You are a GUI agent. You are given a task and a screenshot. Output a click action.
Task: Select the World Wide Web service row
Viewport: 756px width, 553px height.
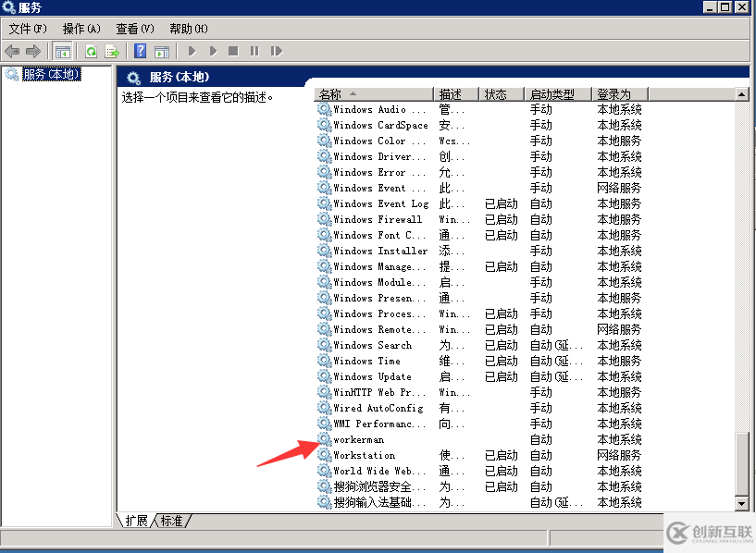(480, 471)
